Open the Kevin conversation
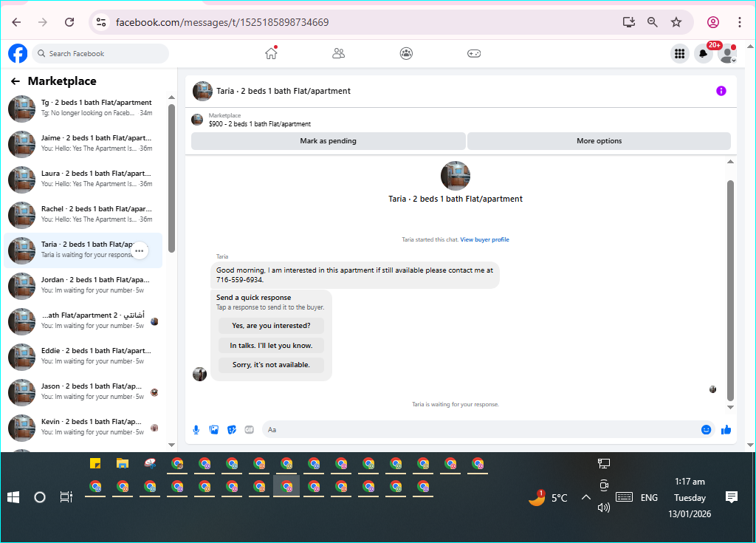The height and width of the screenshot is (543, 756). 83,427
